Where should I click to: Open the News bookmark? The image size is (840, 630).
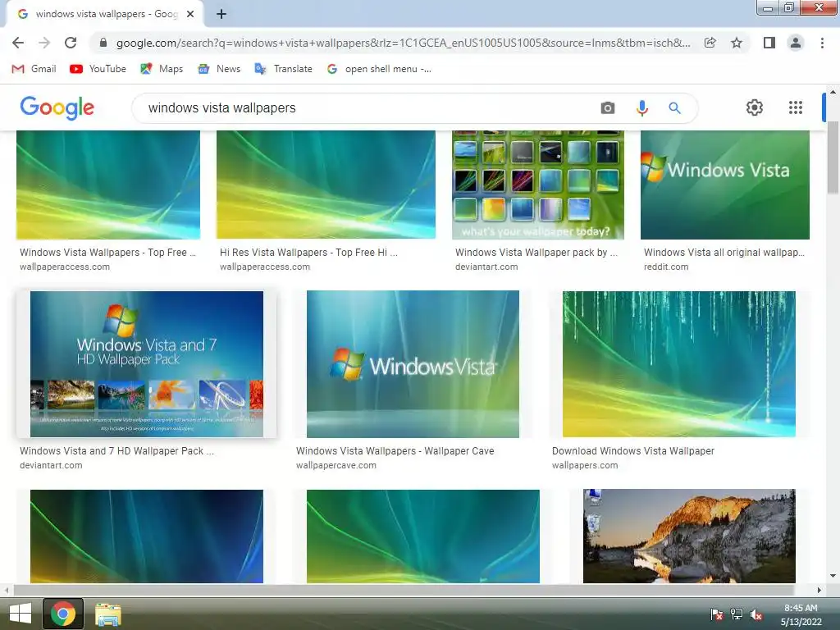(x=218, y=69)
